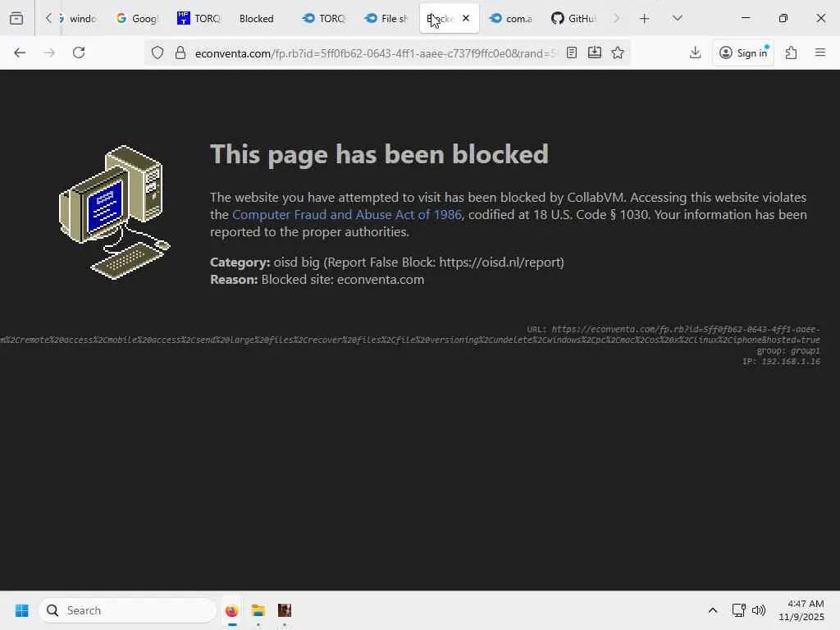This screenshot has width=840, height=630.
Task: Toggle reader view icon in address bar
Action: 572,52
